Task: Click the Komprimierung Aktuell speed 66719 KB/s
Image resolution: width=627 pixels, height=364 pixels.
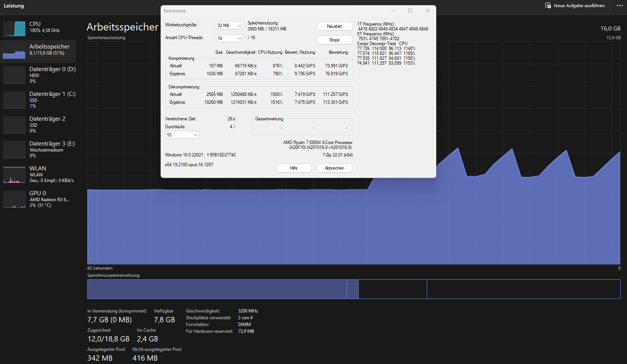Action: tap(246, 66)
